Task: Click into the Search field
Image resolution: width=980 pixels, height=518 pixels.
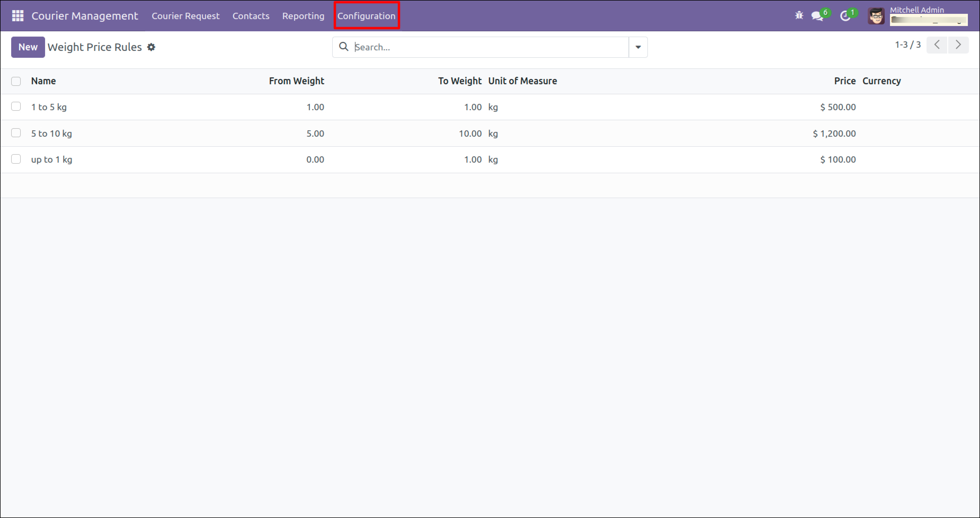Action: [x=490, y=47]
